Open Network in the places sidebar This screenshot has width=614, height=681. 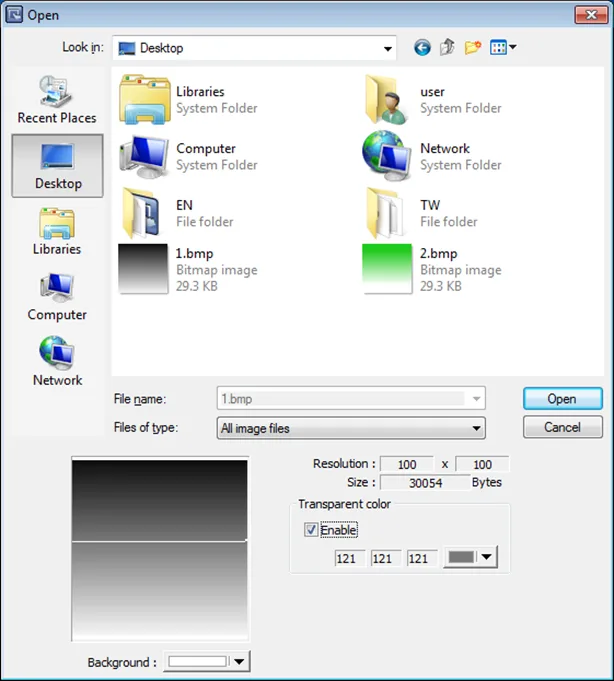[57, 361]
